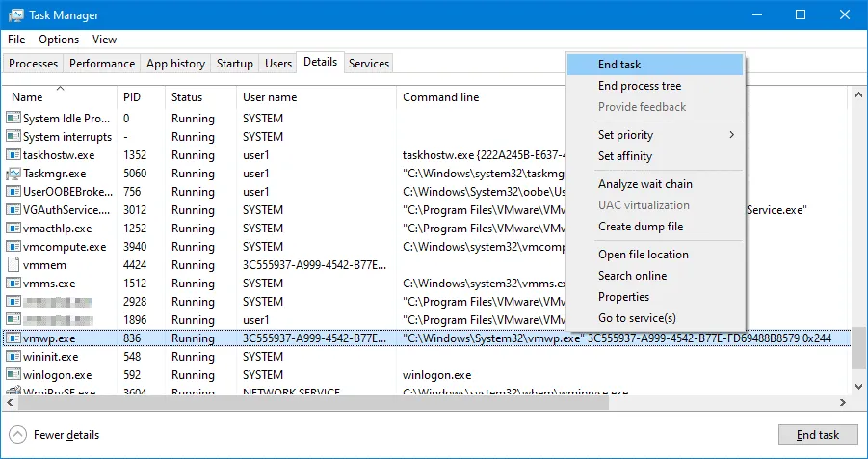
Task: Choose End process tree from context menu
Action: click(x=639, y=86)
